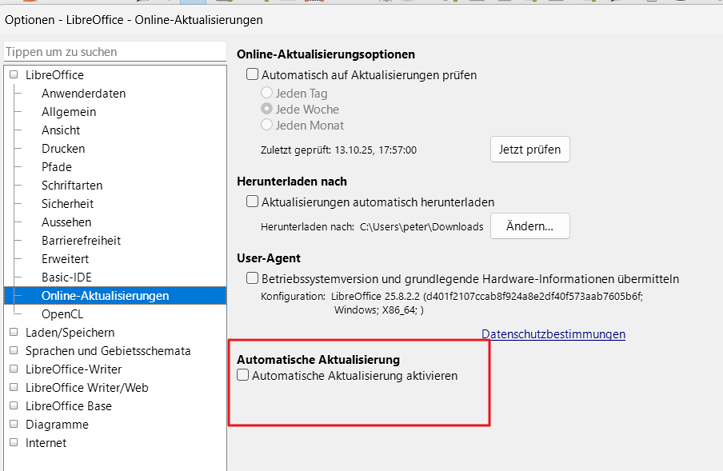The height and width of the screenshot is (471, 723).
Task: Select 'Anwenderdaten' in the options tree
Action: click(x=83, y=93)
